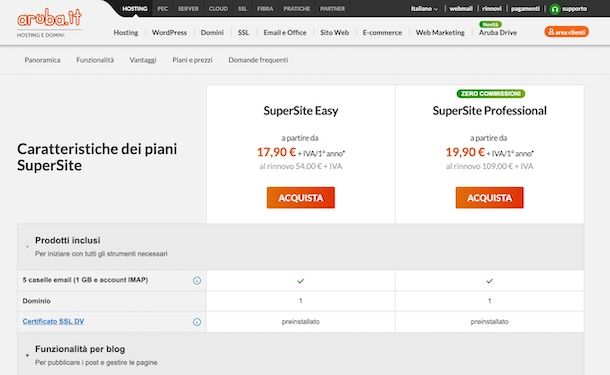Select the PEC top tab
Viewport: 610px width, 375px height.
click(x=163, y=9)
